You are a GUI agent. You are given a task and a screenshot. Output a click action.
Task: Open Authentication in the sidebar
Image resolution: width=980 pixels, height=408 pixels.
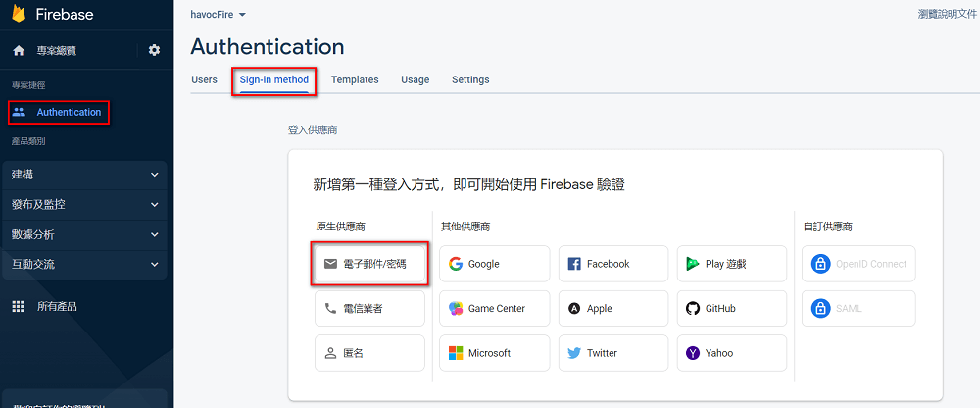(69, 112)
